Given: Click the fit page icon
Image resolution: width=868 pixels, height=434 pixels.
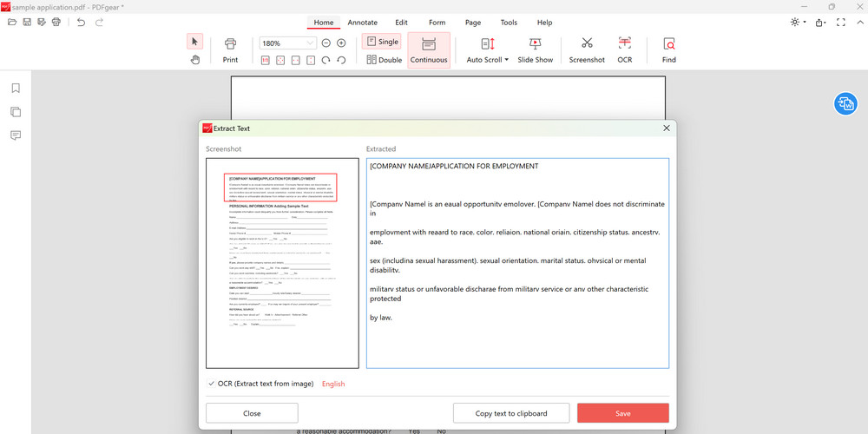Looking at the screenshot, I should coord(280,60).
